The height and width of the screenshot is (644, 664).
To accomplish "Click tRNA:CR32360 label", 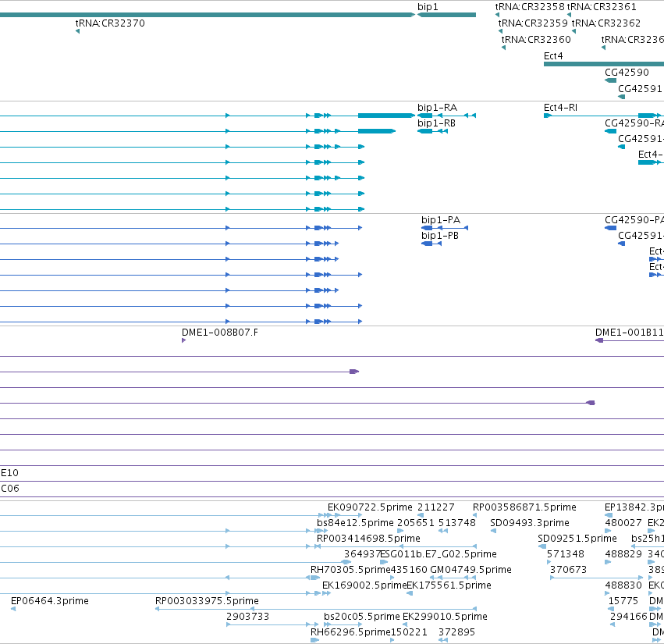I will tap(536, 39).
